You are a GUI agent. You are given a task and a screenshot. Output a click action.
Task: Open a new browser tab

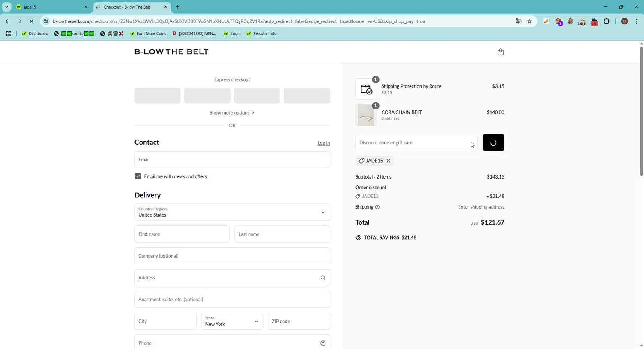tap(178, 7)
